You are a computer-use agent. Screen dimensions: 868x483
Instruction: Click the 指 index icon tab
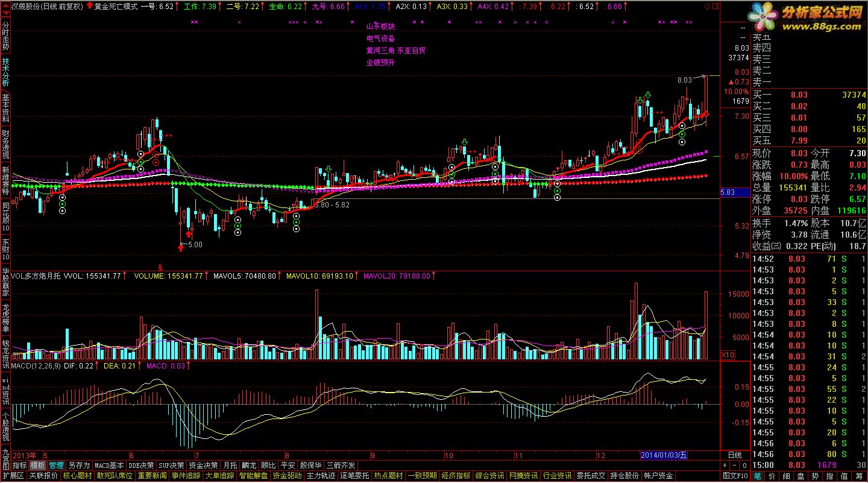829,476
